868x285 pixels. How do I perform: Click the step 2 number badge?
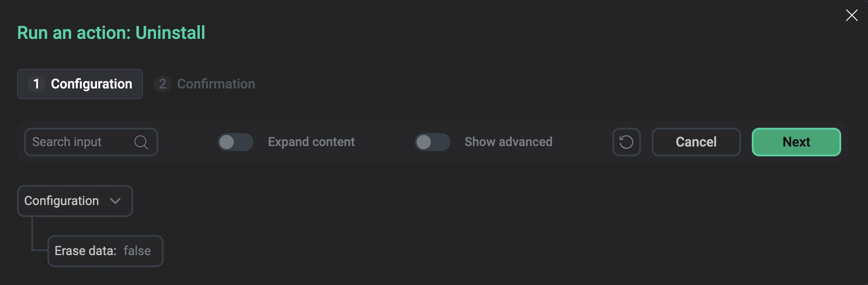[163, 84]
